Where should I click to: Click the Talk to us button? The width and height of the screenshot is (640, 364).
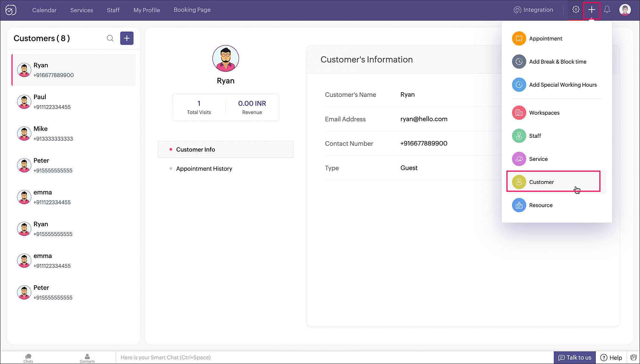point(575,358)
